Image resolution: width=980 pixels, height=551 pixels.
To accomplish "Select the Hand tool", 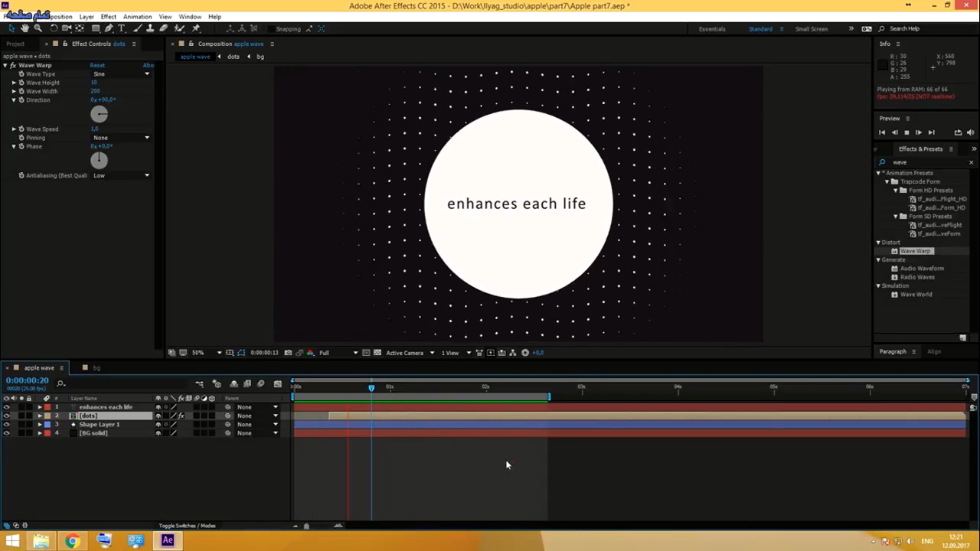I will (x=24, y=28).
